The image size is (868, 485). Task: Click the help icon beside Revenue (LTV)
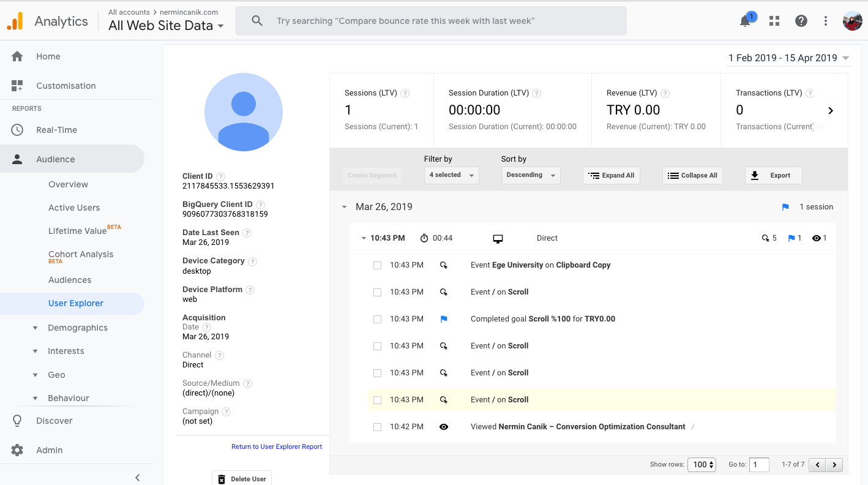tap(665, 94)
